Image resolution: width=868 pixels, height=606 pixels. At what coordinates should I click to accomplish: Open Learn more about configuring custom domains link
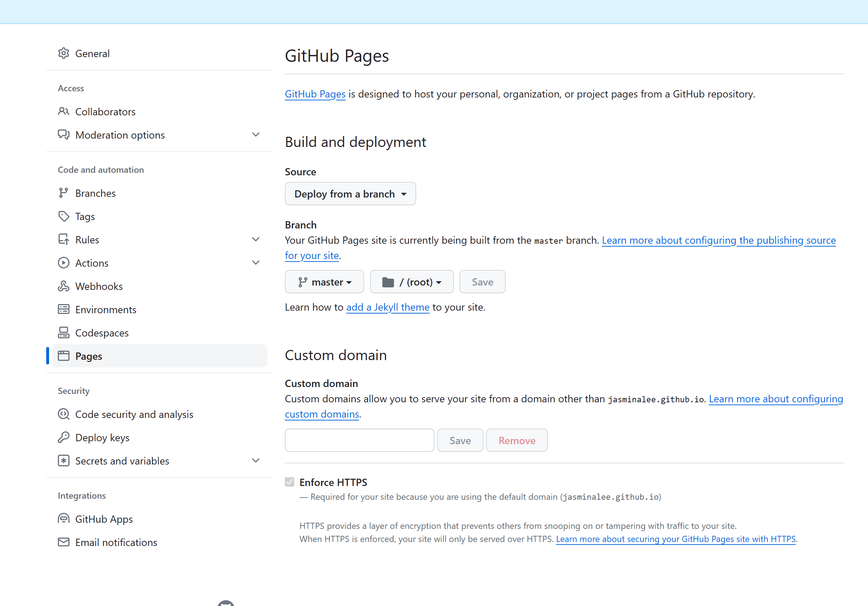click(776, 399)
